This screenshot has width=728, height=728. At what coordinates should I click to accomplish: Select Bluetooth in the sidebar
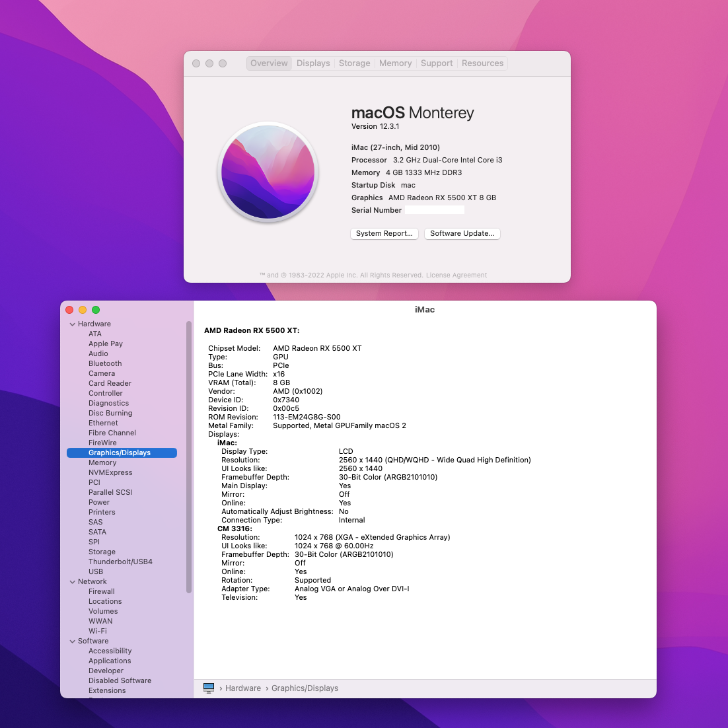point(105,363)
